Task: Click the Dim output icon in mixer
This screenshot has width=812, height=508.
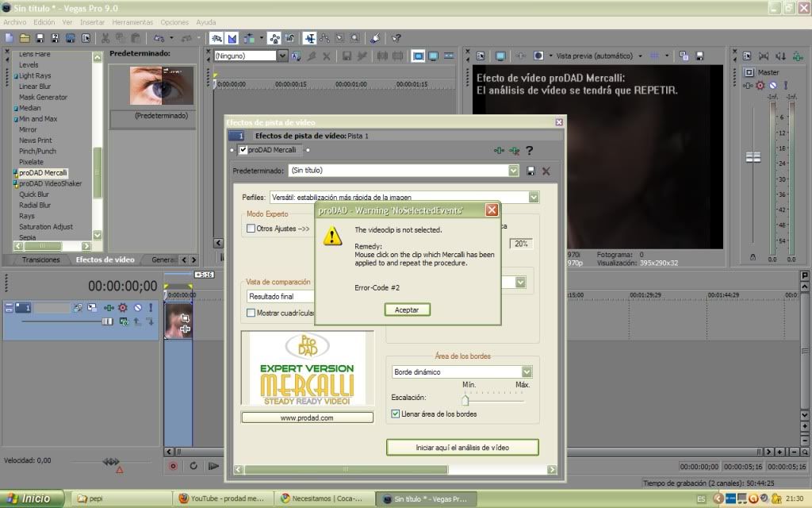Action: pyautogui.click(x=780, y=56)
